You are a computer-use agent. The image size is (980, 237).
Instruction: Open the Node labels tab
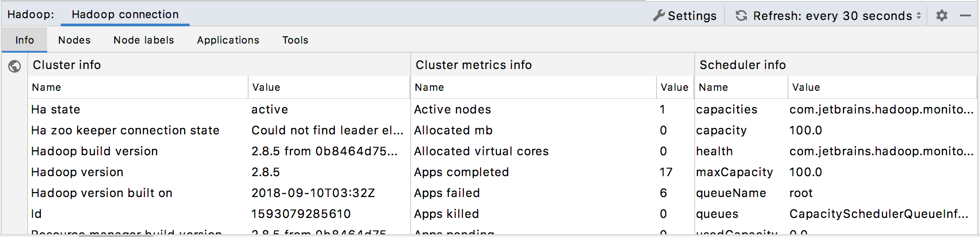click(144, 40)
